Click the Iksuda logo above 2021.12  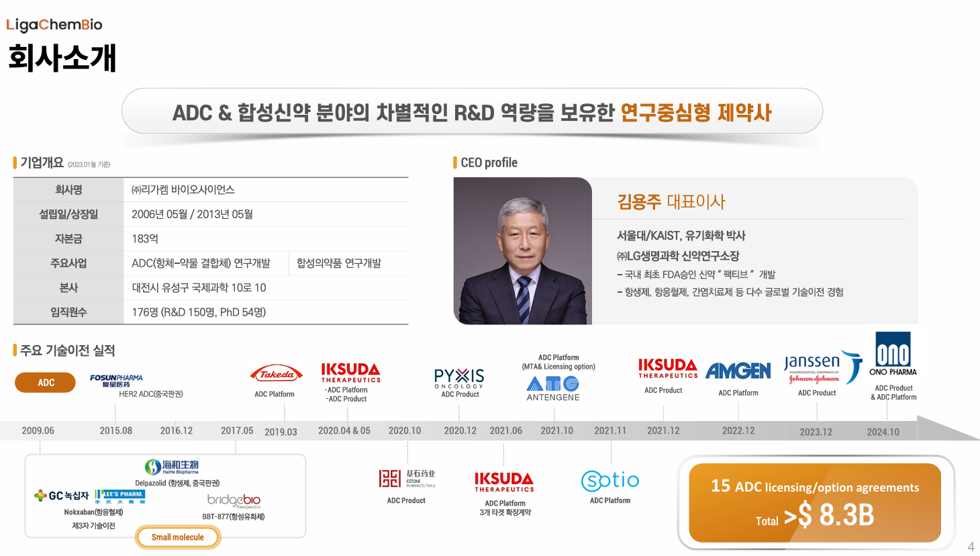tap(668, 369)
